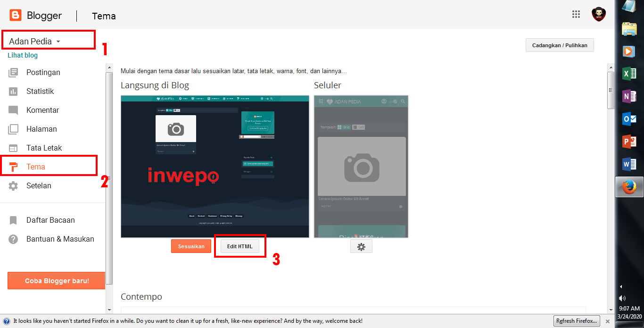
Task: Open mobile theme gear settings button
Action: coord(361,246)
